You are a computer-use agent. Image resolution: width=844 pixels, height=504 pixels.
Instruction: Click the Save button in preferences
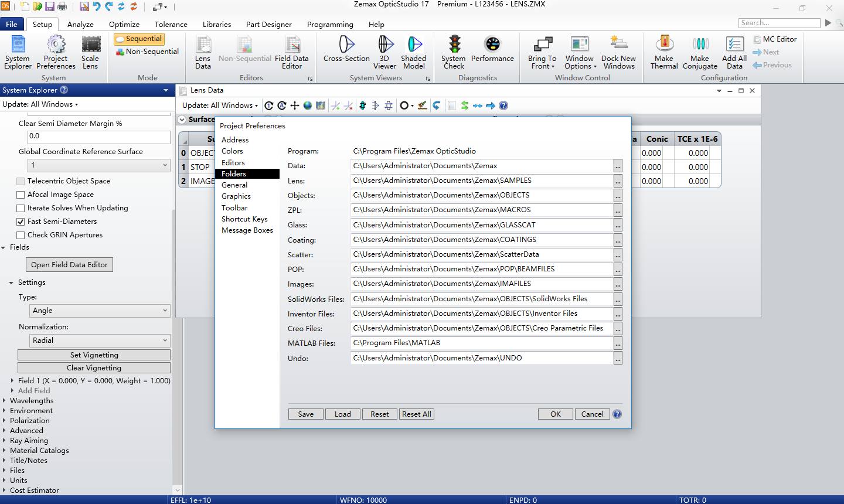click(x=306, y=414)
